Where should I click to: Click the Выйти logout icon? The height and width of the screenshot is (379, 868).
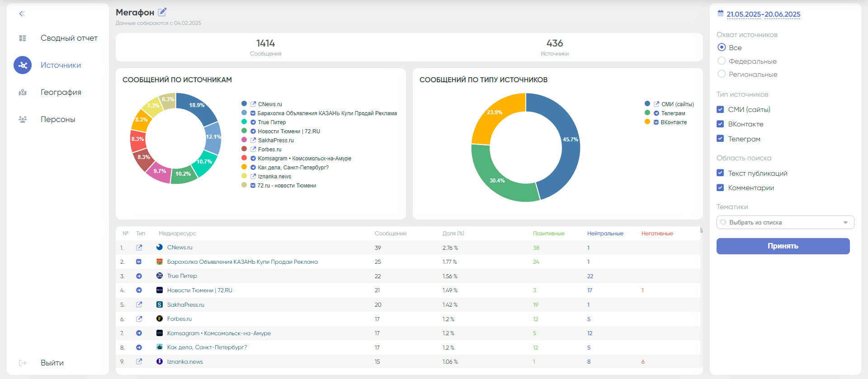pyautogui.click(x=23, y=363)
